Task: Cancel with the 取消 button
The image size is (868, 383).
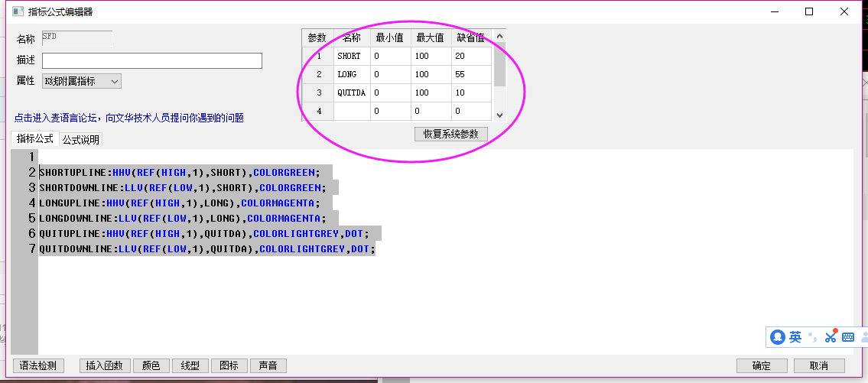Action: pyautogui.click(x=819, y=366)
